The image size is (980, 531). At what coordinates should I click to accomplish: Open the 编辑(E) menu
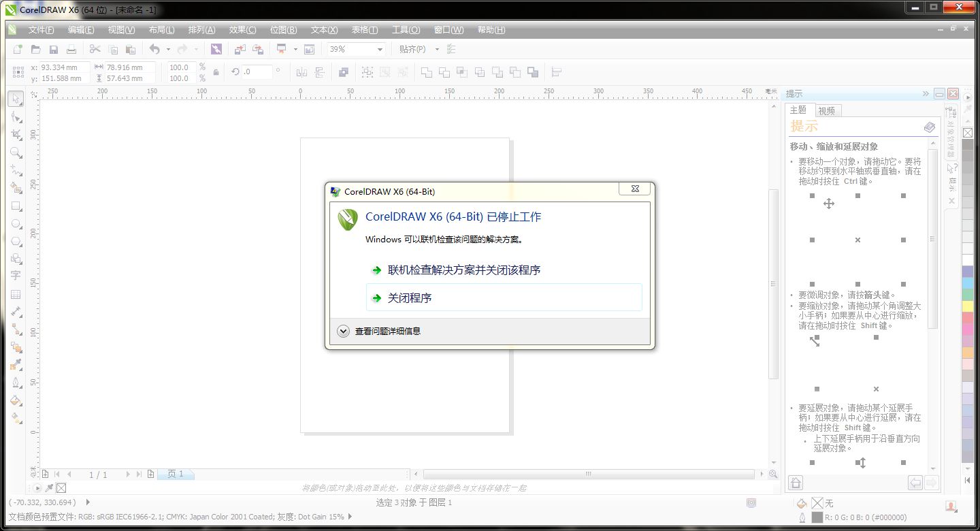click(81, 30)
